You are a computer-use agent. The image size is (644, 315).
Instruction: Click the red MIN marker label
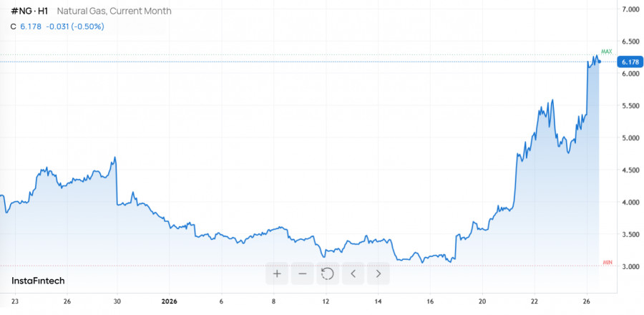click(x=608, y=263)
